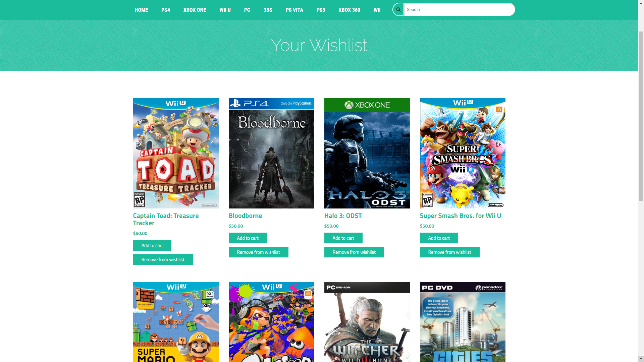Navigate to the XBOX ONE category
Screen dimensions: 644x362
point(195,10)
